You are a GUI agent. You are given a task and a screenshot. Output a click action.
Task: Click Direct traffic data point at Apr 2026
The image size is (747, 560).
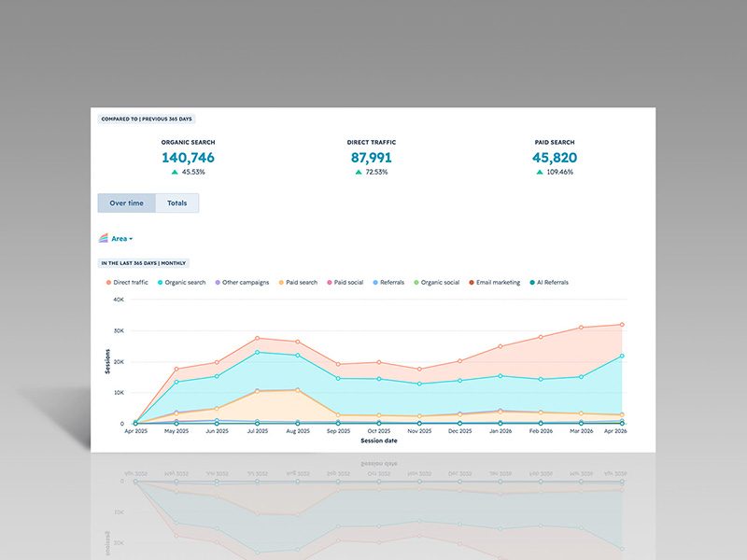(x=622, y=325)
